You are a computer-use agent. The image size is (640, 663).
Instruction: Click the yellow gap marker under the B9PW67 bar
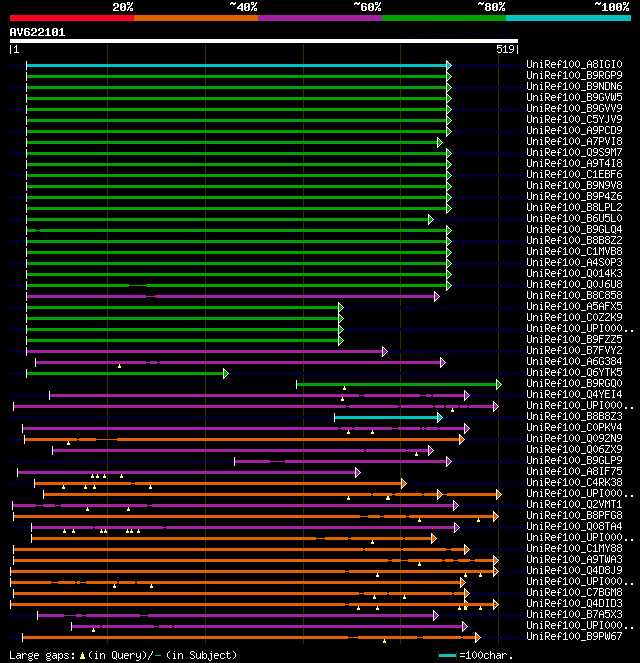click(384, 641)
